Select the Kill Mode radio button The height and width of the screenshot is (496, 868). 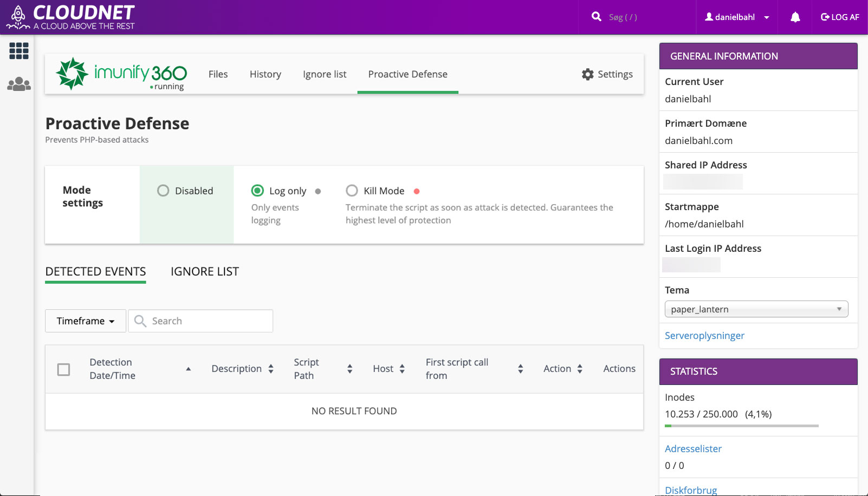pos(352,191)
